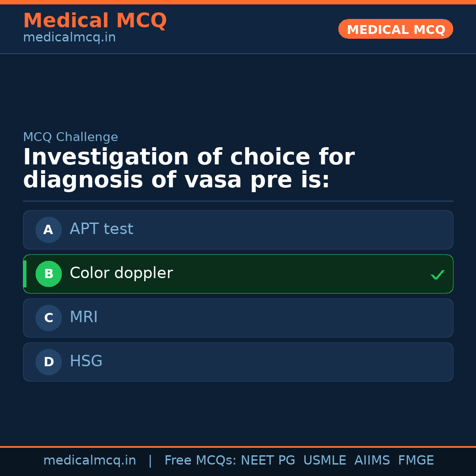Select the HSG answer option

coord(238,362)
